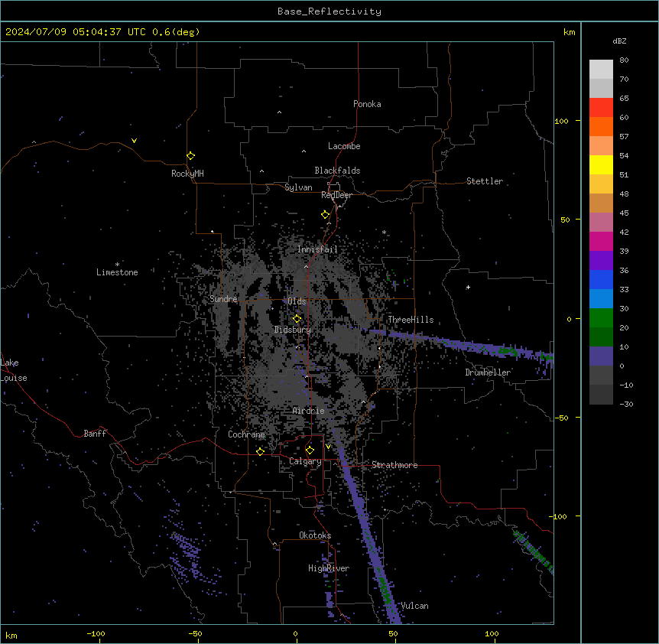Click the Base_Reflectivity title
This screenshot has width=659, height=644.
click(x=329, y=11)
